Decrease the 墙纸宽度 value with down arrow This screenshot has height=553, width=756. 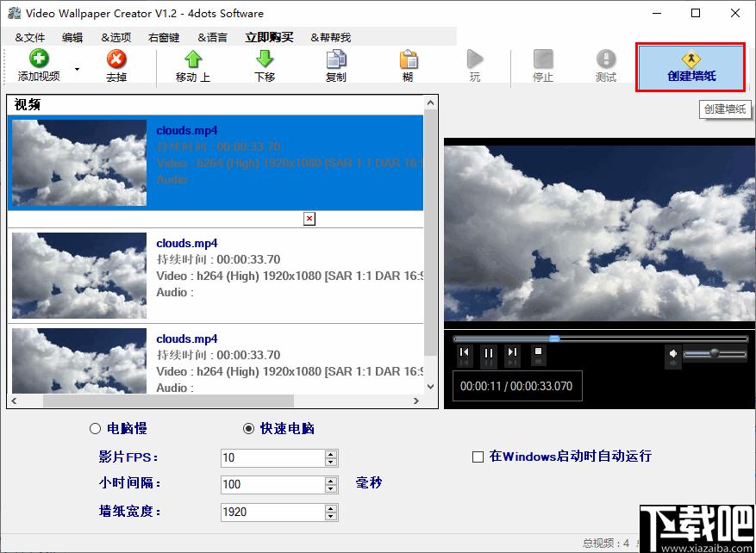pyautogui.click(x=331, y=516)
